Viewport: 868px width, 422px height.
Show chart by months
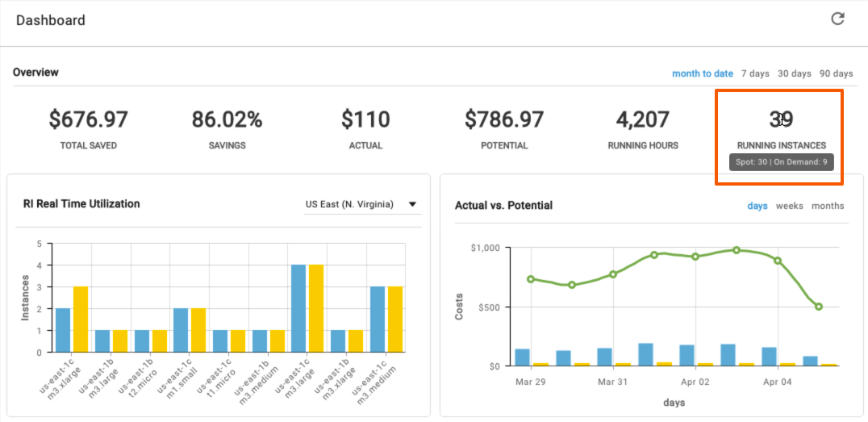[x=828, y=206]
